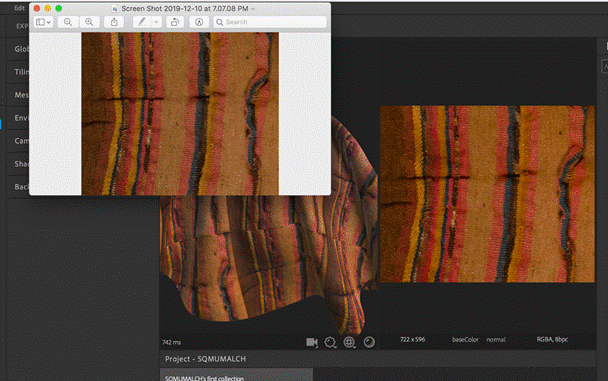This screenshot has height=381, width=608.
Task: Click the 2D texture view in Alchemist
Action: [x=487, y=194]
